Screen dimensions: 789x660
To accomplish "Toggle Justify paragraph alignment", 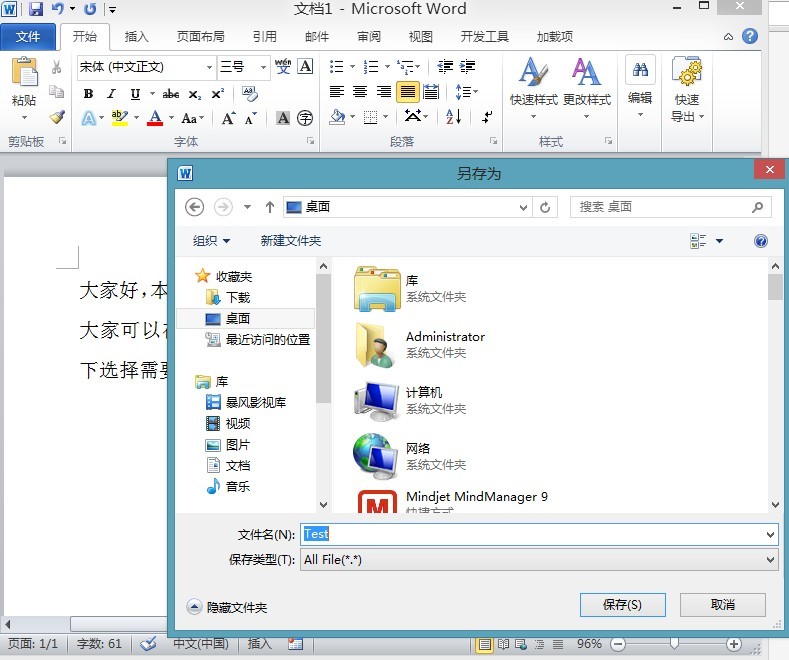I will [408, 92].
